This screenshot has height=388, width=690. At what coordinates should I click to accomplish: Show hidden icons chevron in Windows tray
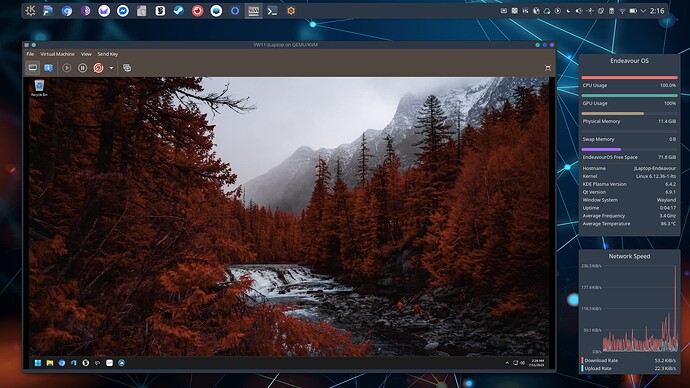(x=507, y=363)
